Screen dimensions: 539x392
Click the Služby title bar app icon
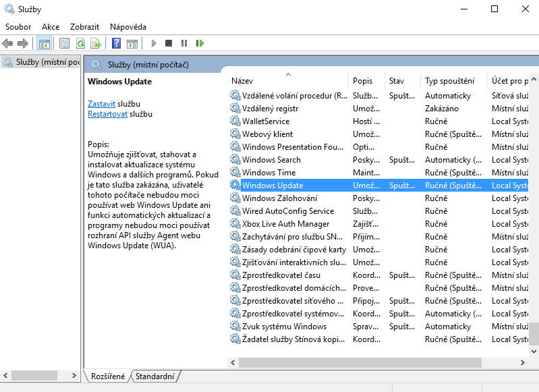click(x=9, y=9)
